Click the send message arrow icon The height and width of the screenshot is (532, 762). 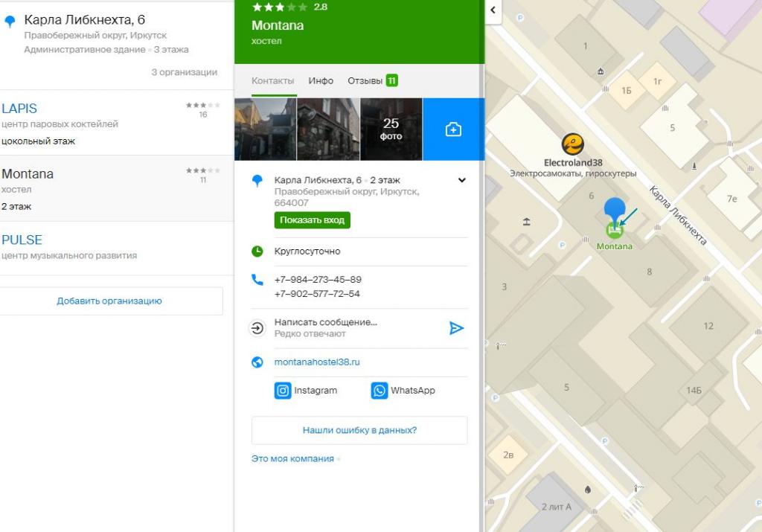coord(456,328)
